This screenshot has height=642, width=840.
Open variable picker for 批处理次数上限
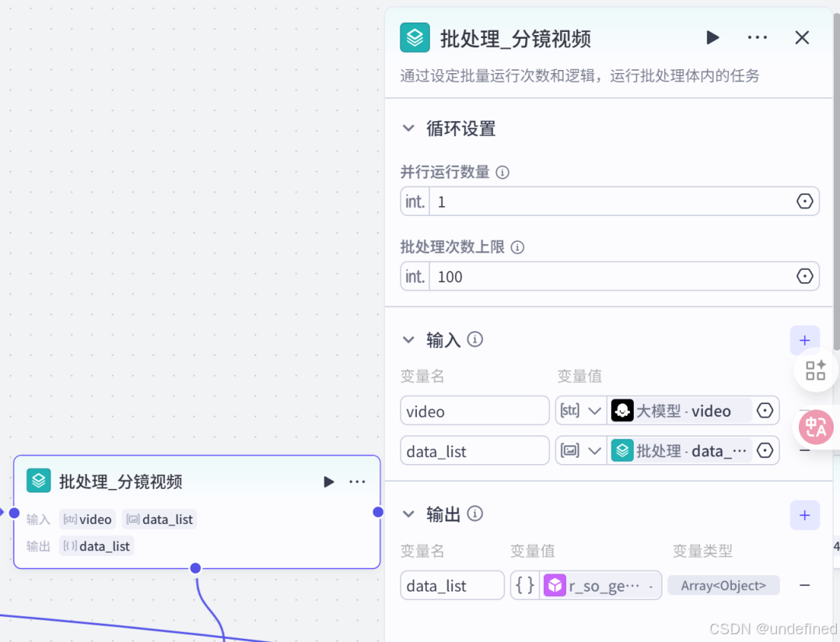click(805, 276)
